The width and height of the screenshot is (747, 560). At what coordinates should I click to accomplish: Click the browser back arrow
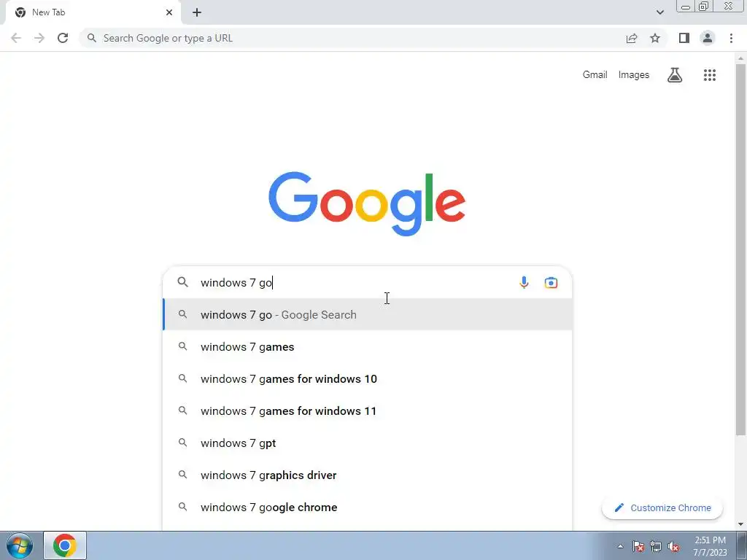coord(16,38)
